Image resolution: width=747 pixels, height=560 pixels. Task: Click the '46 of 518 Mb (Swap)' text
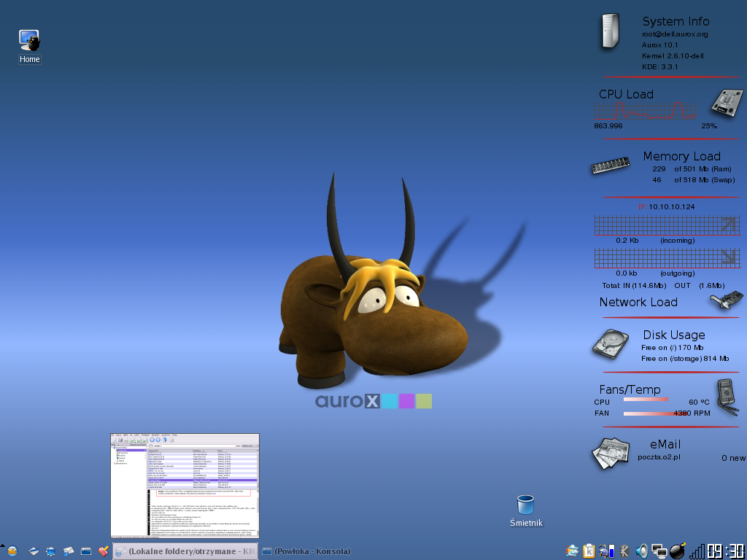point(693,180)
